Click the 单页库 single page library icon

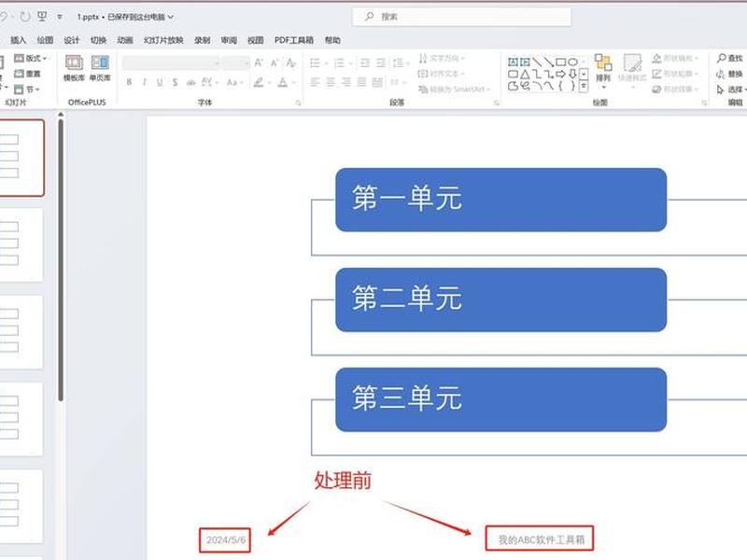click(100, 68)
